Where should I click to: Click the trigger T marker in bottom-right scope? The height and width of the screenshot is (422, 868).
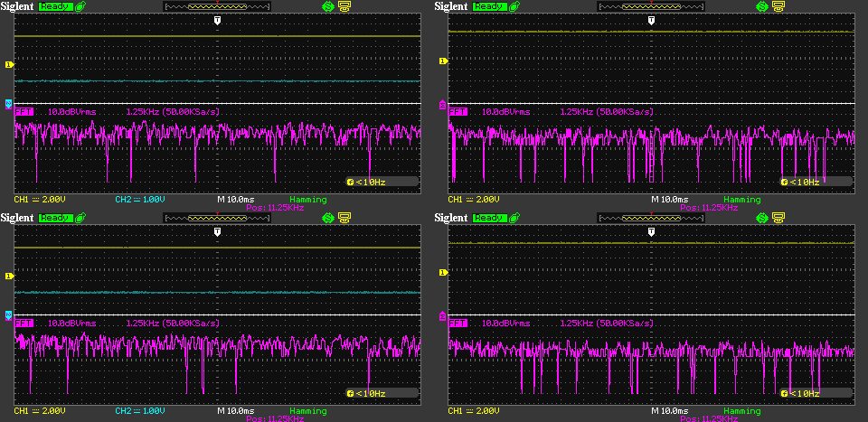point(651,232)
